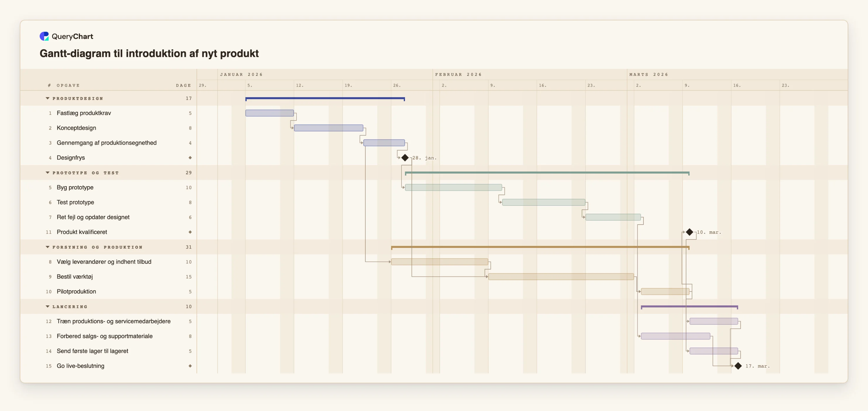Image resolution: width=868 pixels, height=411 pixels.
Task: Collapse the LANCERING group
Action: (x=48, y=307)
